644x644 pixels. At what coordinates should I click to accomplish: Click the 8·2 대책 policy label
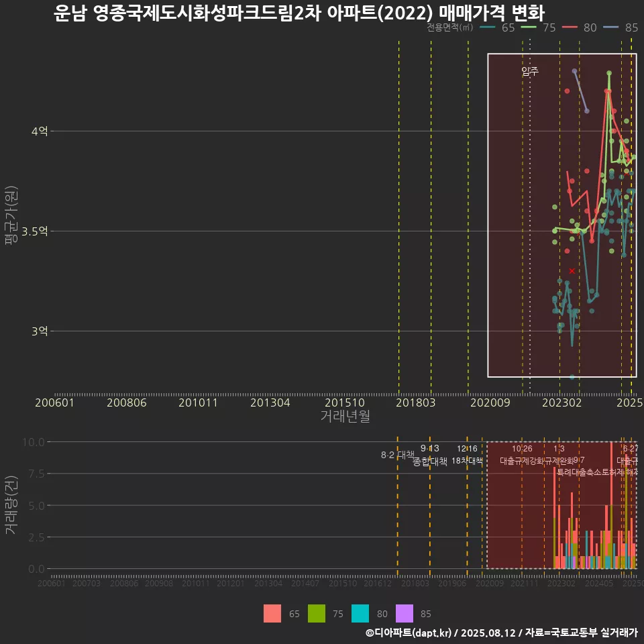398,455
